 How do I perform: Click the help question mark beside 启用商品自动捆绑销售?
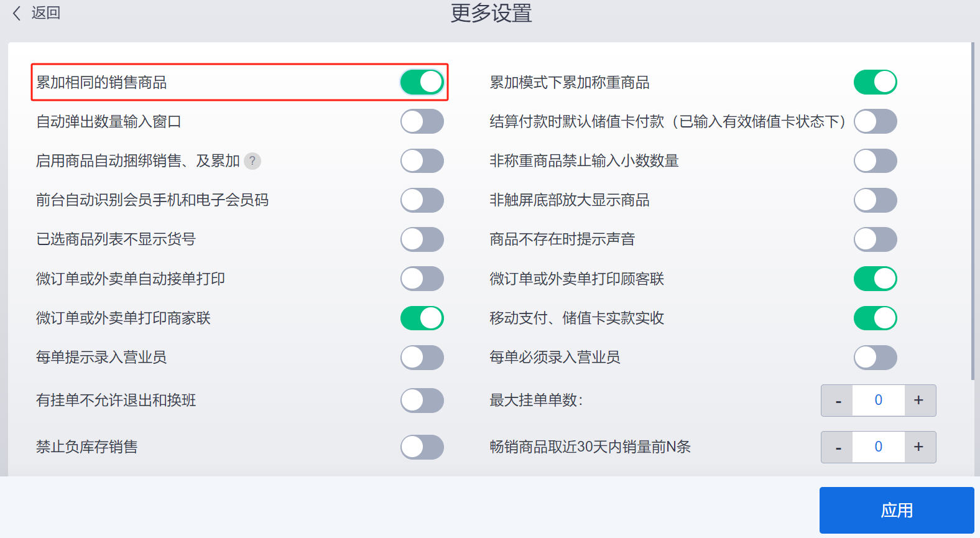tap(252, 161)
